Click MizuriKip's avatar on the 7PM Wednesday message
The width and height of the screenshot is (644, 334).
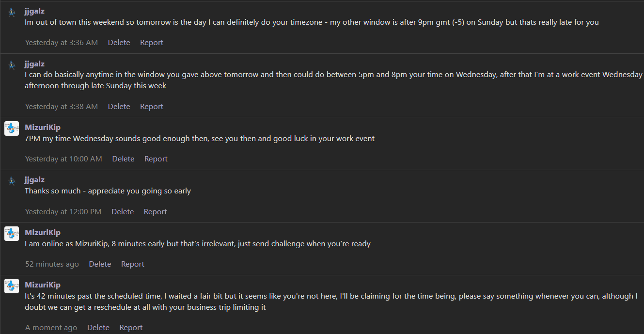tap(12, 128)
